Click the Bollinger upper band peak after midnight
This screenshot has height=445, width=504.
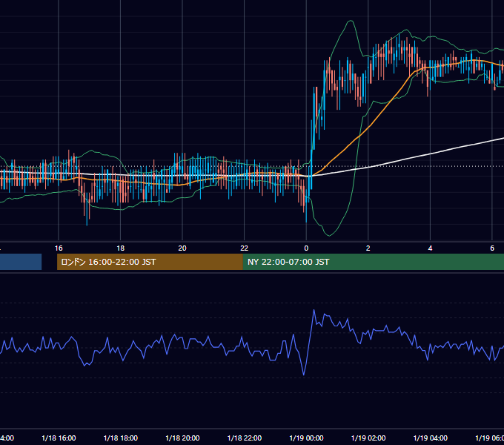point(351,21)
